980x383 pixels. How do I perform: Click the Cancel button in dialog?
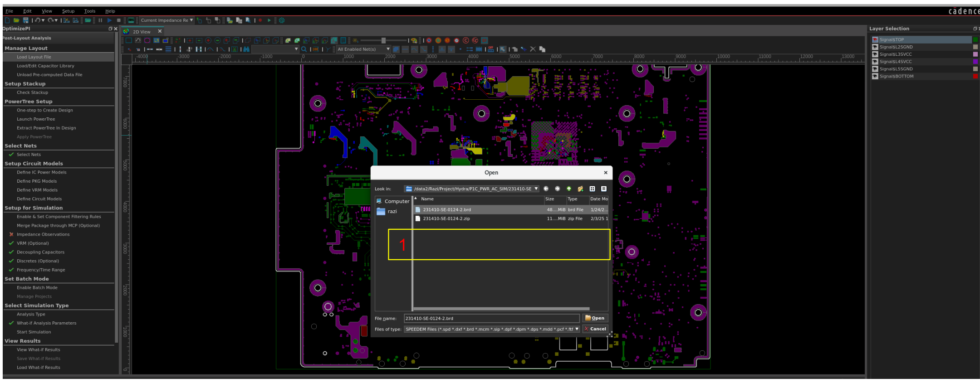coord(595,329)
